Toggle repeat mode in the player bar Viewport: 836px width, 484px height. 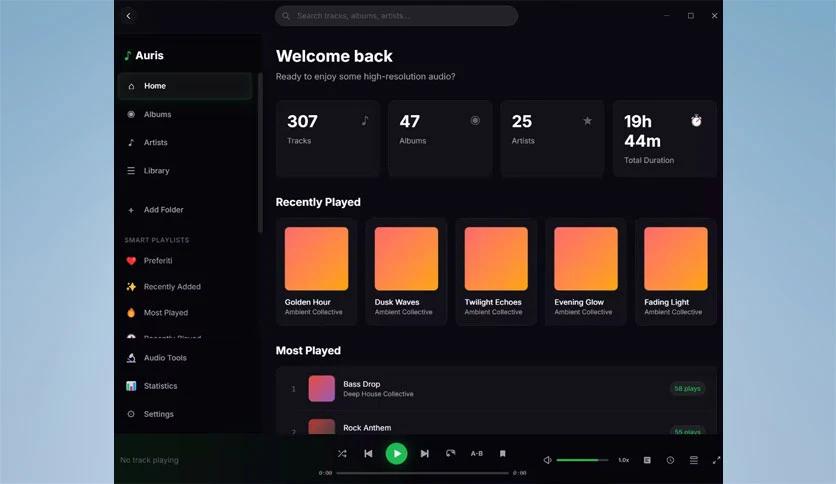click(x=451, y=453)
